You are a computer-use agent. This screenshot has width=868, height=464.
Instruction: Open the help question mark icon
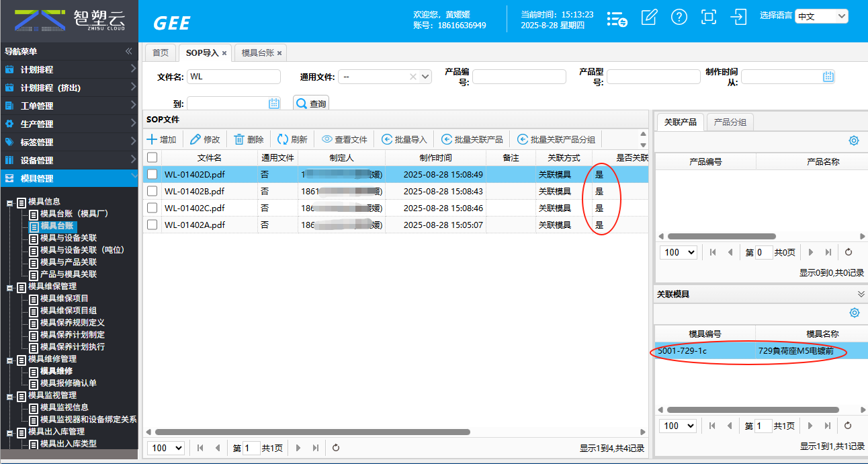(x=679, y=17)
